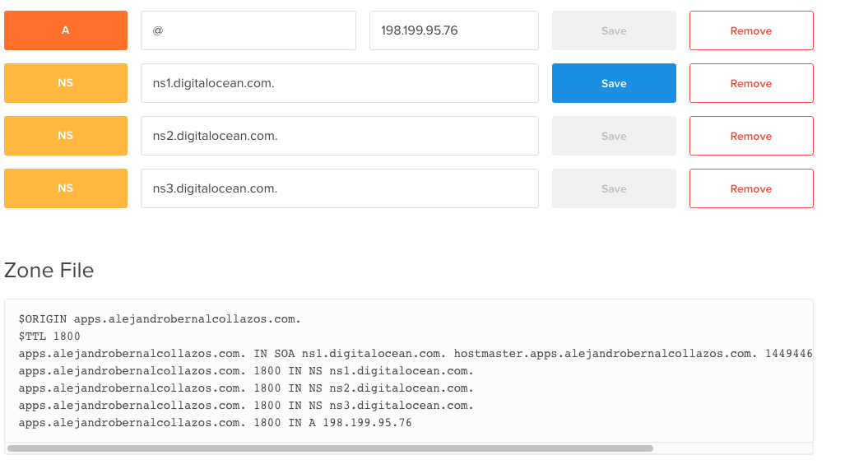This screenshot has width=868, height=469.
Task: Click the NS label for ns3.digitalocean.com
Action: (x=66, y=188)
